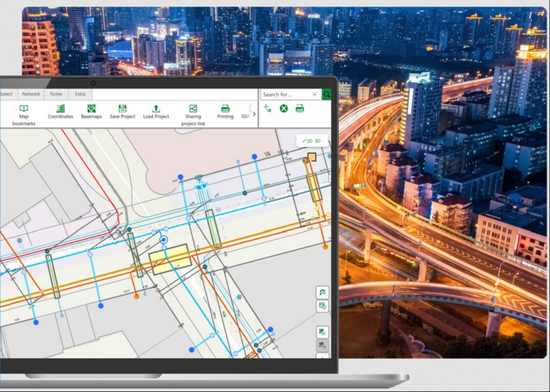Viewport: 550px width, 392px height.
Task: Click the greyed-out map tool button
Action: point(322,346)
